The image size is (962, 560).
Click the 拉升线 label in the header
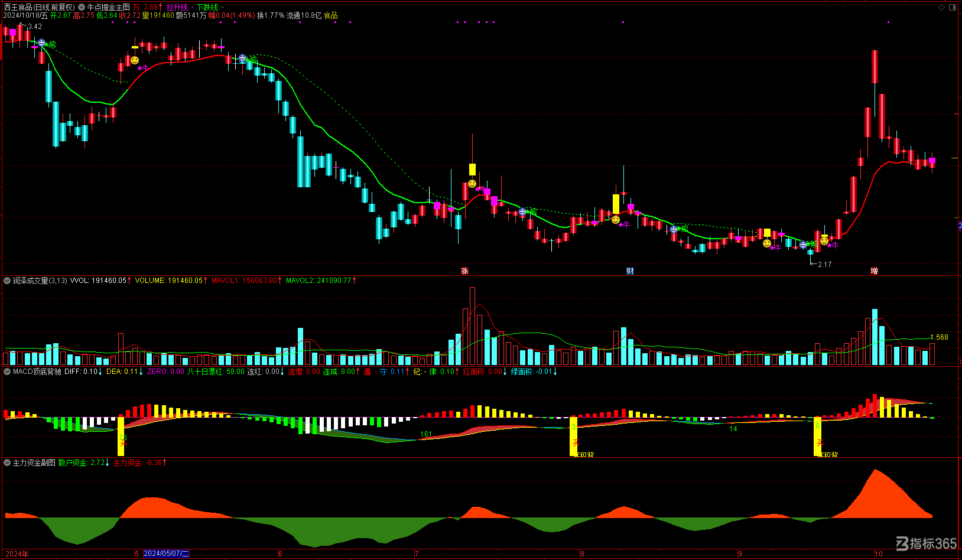[177, 7]
